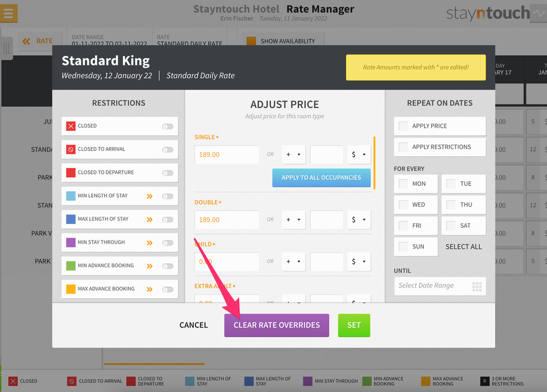
Task: Open the Single plus/minus operator dropdown
Action: coord(294,154)
